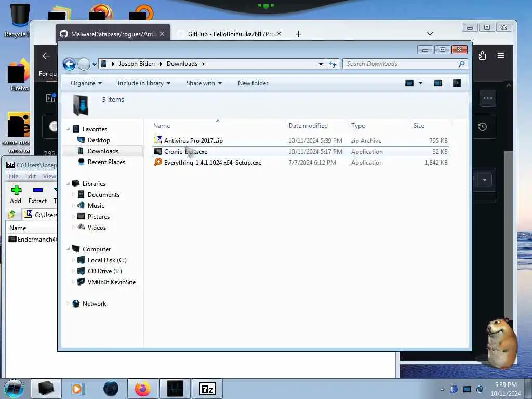This screenshot has width=532, height=399.
Task: Open the Include in library menu
Action: (x=144, y=83)
